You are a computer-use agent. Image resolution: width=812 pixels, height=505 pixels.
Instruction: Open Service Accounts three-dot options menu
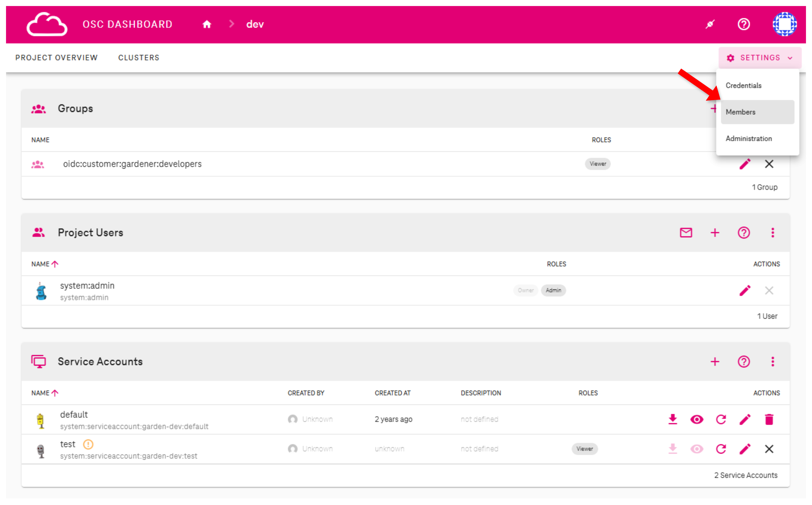pos(773,361)
